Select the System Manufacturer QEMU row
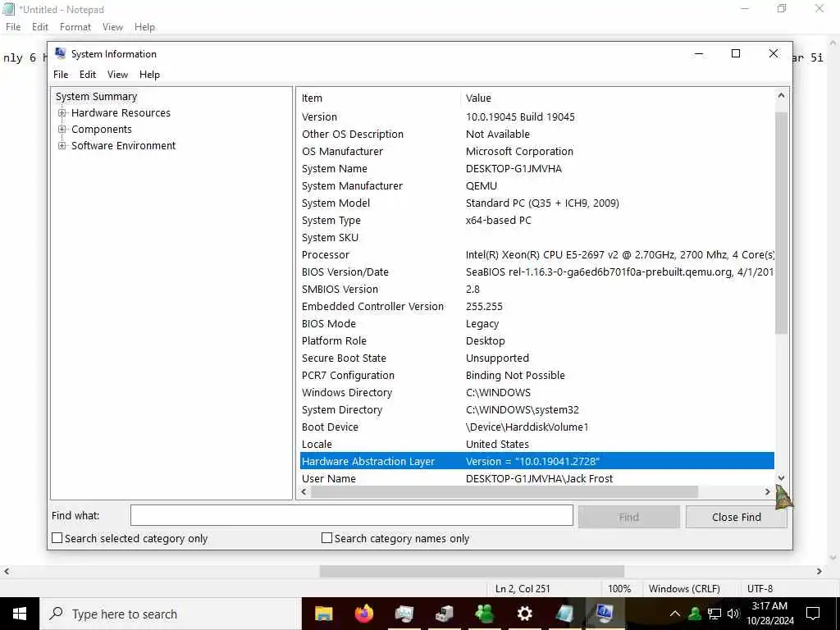The image size is (840, 630). pyautogui.click(x=536, y=186)
